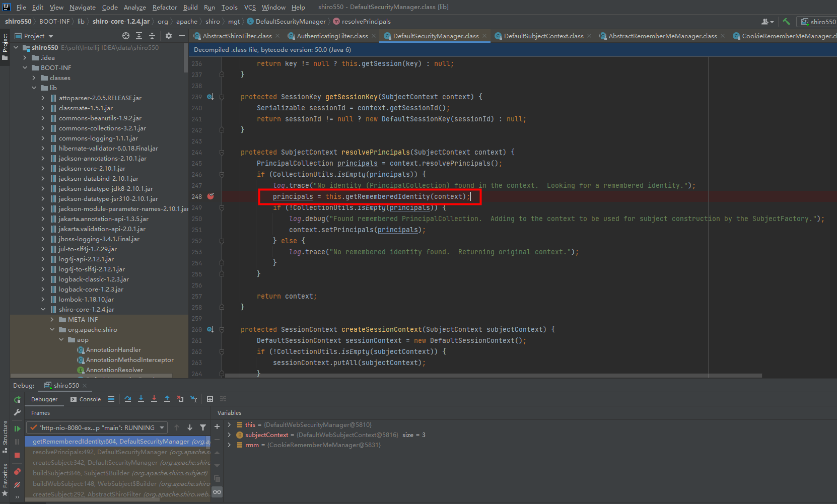Select jackson-core-2.10.1.jar in the tree
This screenshot has width=837, height=504.
point(92,168)
